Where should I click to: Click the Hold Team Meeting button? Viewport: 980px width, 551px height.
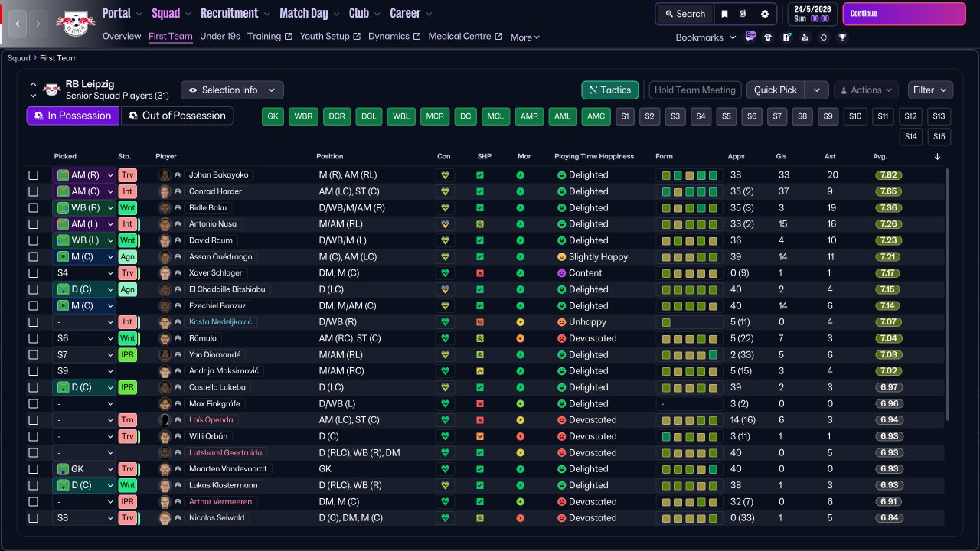coord(695,90)
